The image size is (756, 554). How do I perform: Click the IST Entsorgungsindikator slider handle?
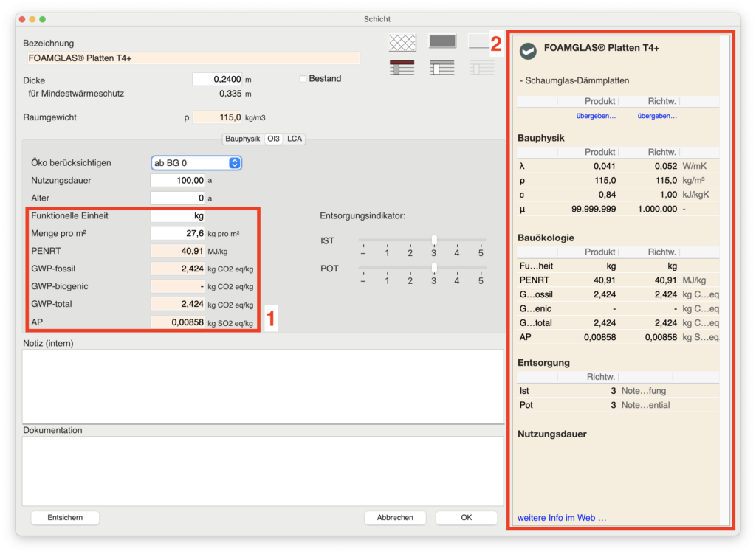click(434, 240)
